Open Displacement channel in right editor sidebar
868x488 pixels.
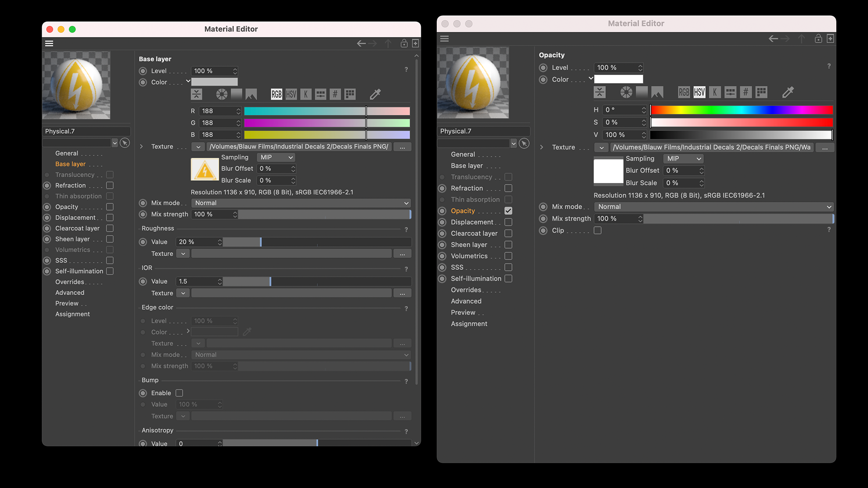(472, 222)
